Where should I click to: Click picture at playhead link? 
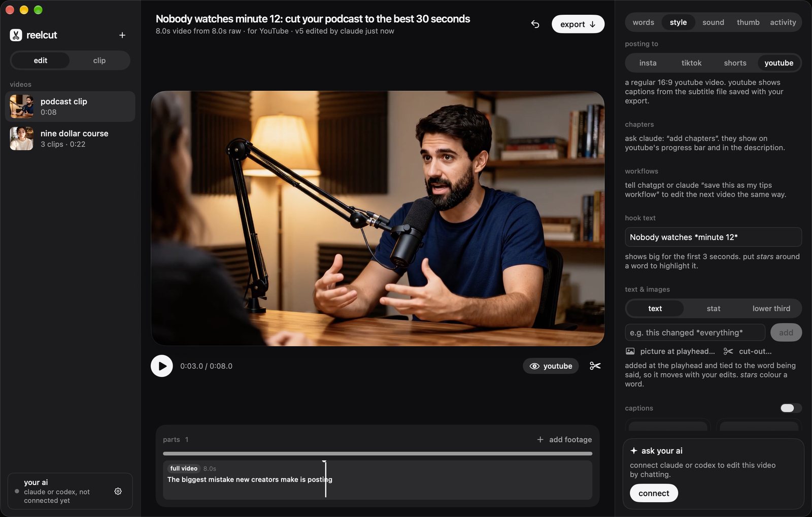(x=677, y=351)
